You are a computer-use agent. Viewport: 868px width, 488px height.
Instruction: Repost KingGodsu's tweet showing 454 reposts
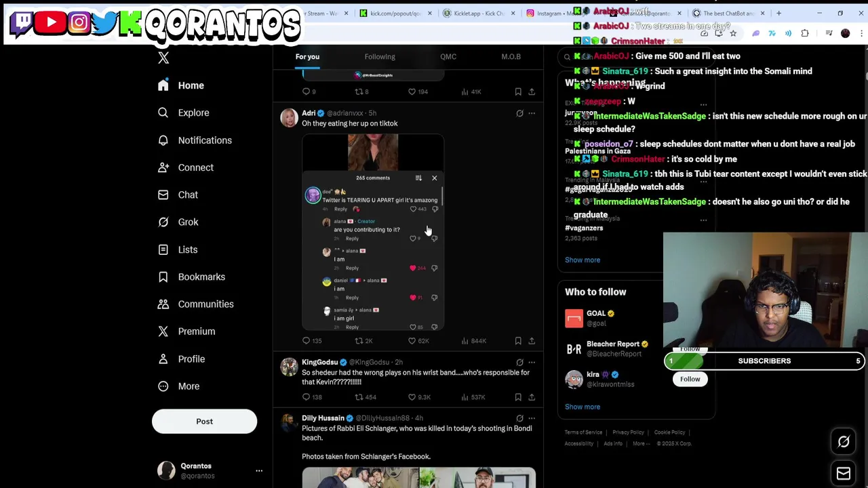(x=365, y=397)
